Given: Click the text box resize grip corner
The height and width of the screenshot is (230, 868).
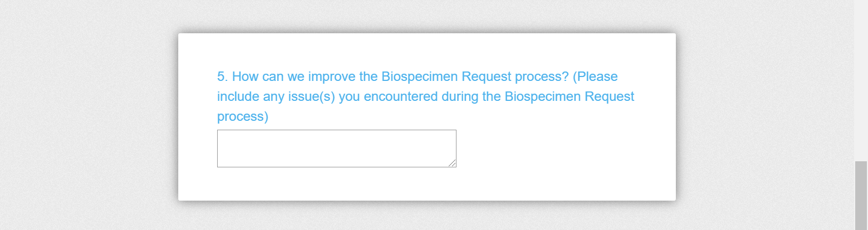Looking at the screenshot, I should pyautogui.click(x=453, y=163).
